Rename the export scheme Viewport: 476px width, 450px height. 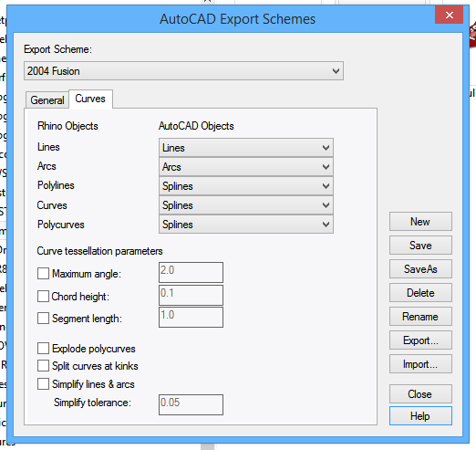[x=420, y=317]
